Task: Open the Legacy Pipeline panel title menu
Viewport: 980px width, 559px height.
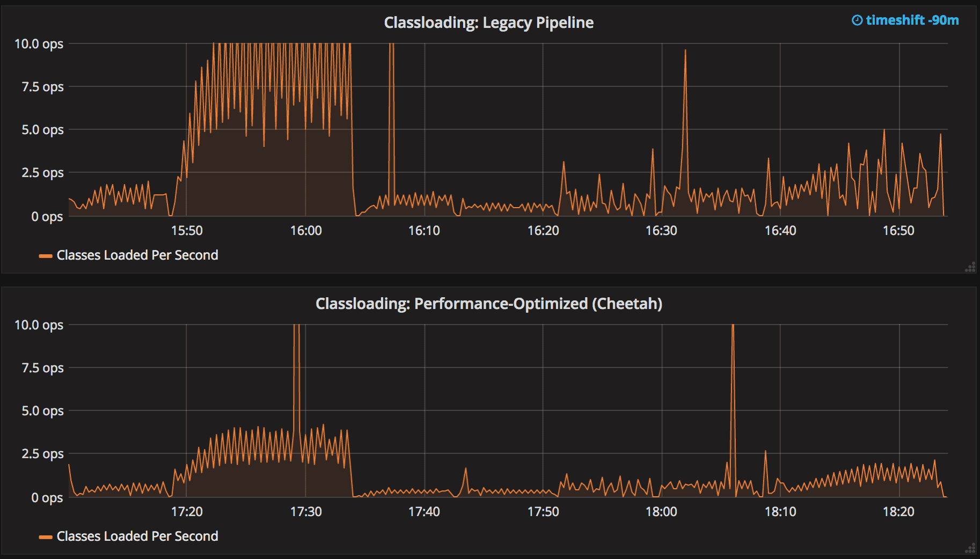Action: click(x=488, y=23)
